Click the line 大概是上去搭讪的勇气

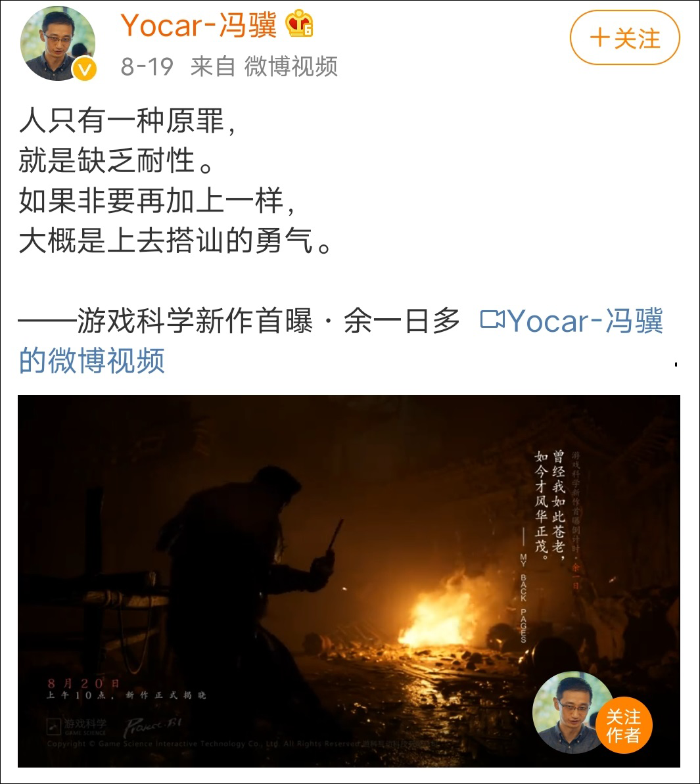point(175,241)
